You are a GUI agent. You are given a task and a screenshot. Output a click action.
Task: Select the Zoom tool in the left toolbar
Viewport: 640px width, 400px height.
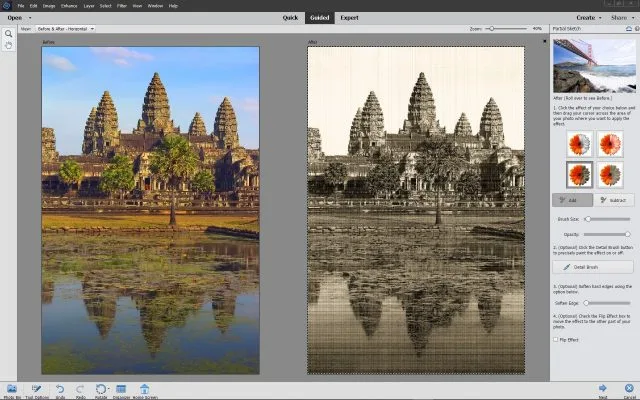click(x=8, y=34)
